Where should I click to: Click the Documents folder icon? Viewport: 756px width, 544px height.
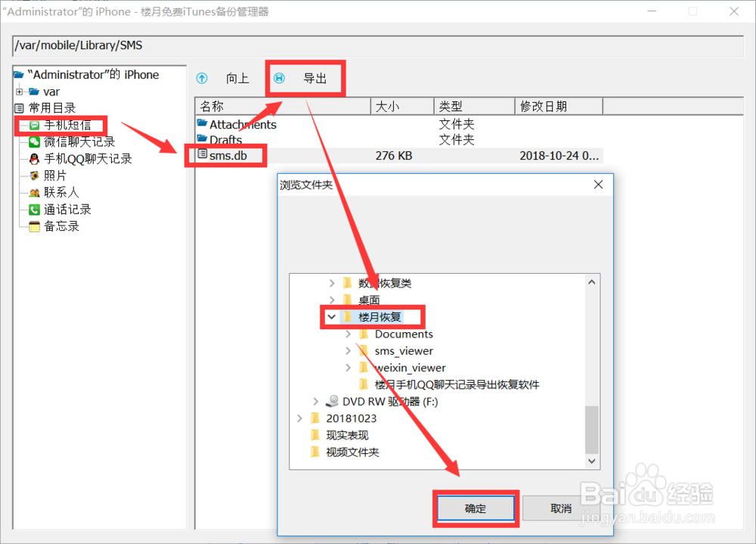tap(364, 334)
